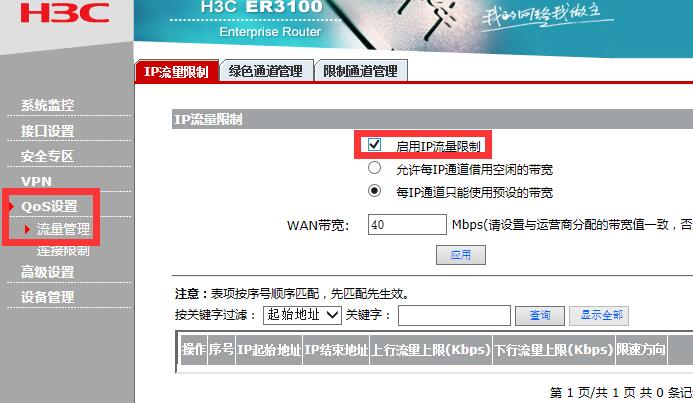Click the 查询 button
The image size is (693, 403).
tap(540, 316)
